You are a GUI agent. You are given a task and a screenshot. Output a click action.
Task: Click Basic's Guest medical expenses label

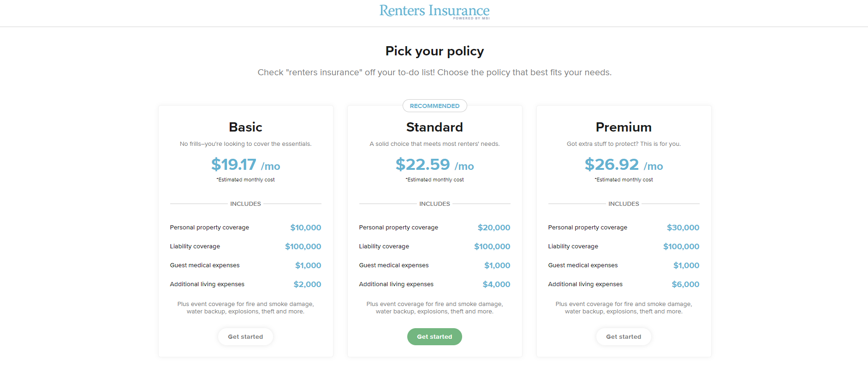[205, 265]
